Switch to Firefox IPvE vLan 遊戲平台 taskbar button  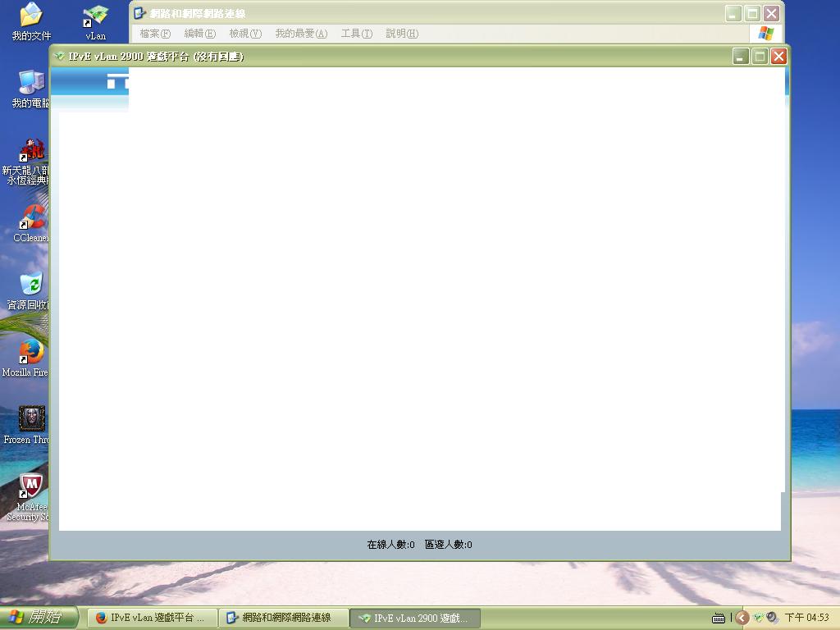(x=152, y=618)
